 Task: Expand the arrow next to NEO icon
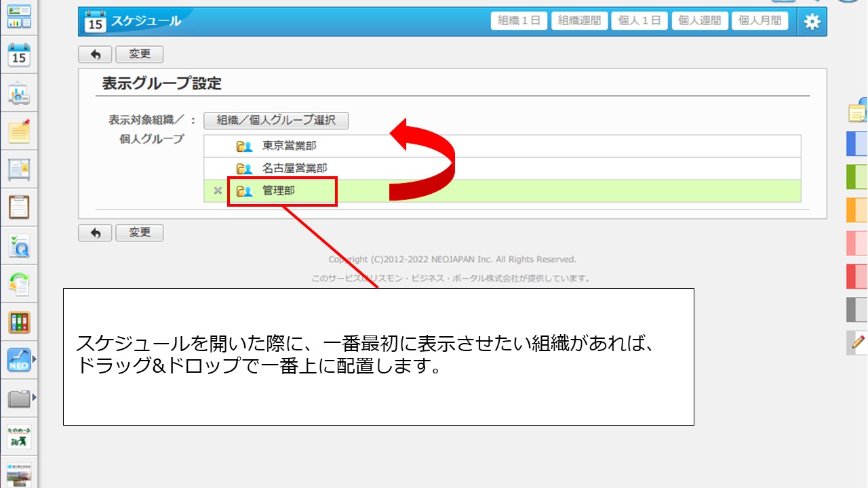35,359
